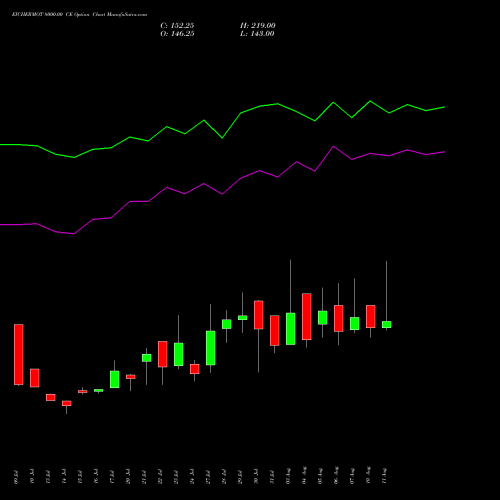Click the green candle for 17 Jul
The image size is (500, 500).
click(x=115, y=379)
